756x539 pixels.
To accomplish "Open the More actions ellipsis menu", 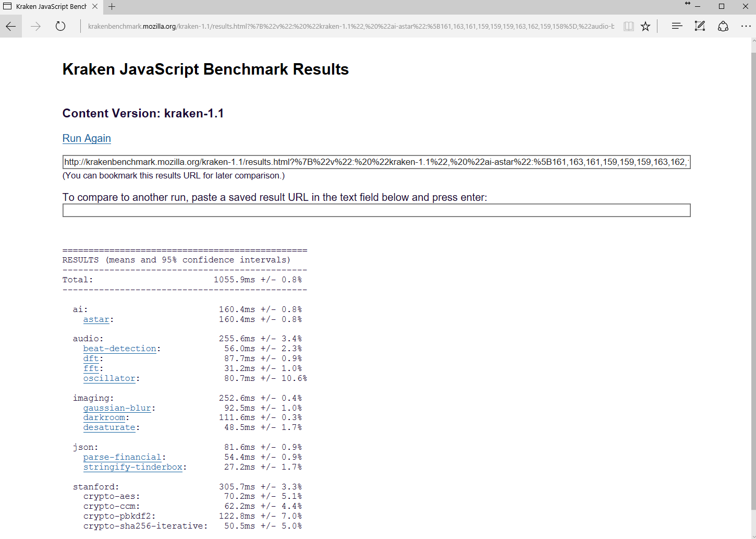I will (746, 26).
